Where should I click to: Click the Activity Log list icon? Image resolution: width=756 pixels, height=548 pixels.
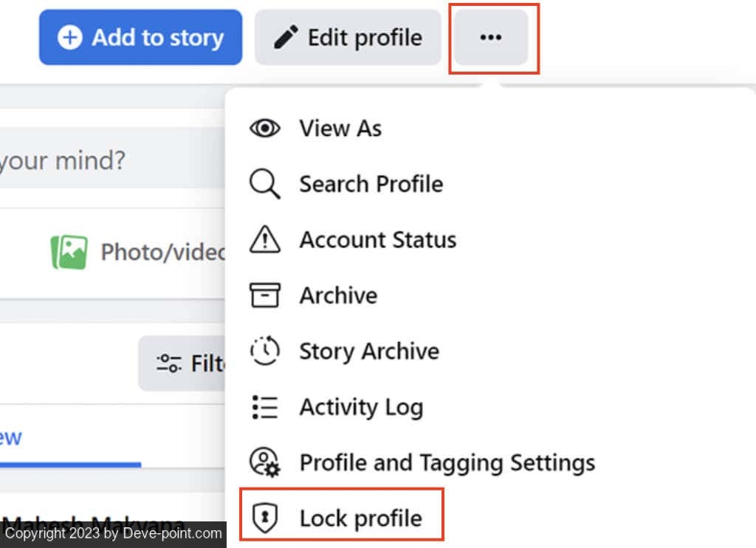265,407
